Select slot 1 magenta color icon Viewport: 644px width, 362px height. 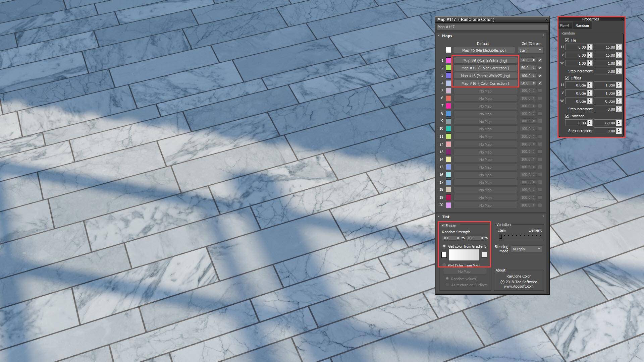(x=448, y=60)
